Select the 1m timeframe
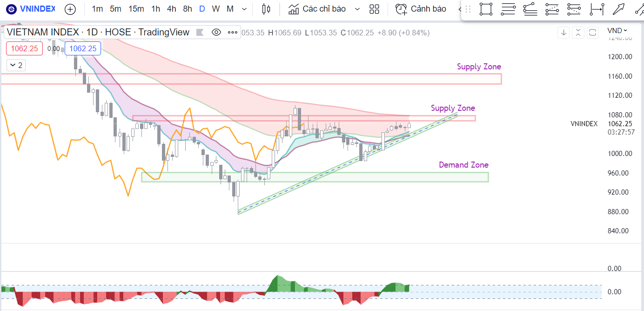Viewport: 644px width, 311px height. tap(98, 9)
